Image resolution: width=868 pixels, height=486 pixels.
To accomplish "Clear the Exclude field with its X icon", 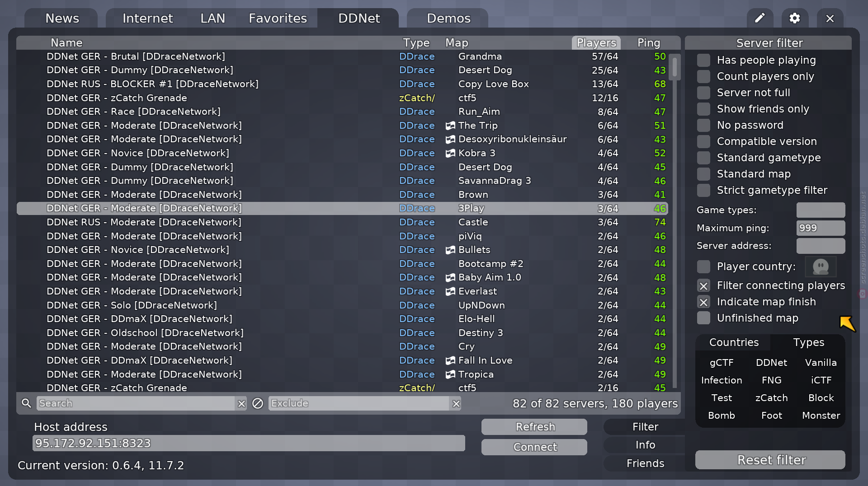I will click(x=456, y=403).
